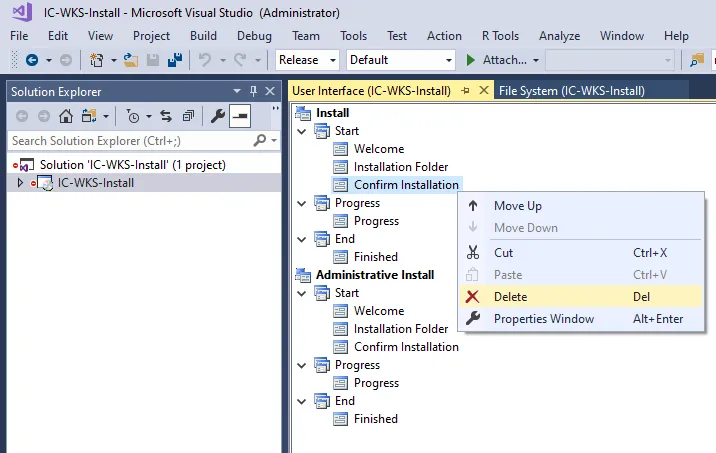Screen dimensions: 716x453
Task: Open the File menu
Action: coord(19,36)
